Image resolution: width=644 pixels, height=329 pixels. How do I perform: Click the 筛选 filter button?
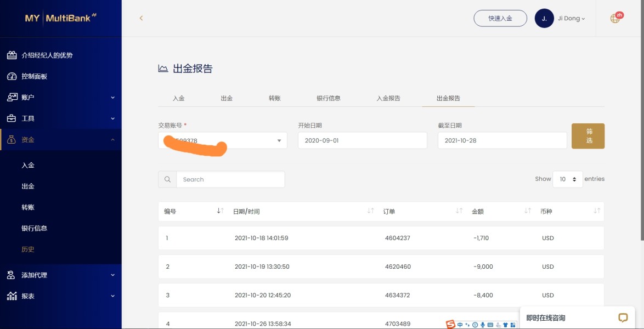[x=588, y=136]
